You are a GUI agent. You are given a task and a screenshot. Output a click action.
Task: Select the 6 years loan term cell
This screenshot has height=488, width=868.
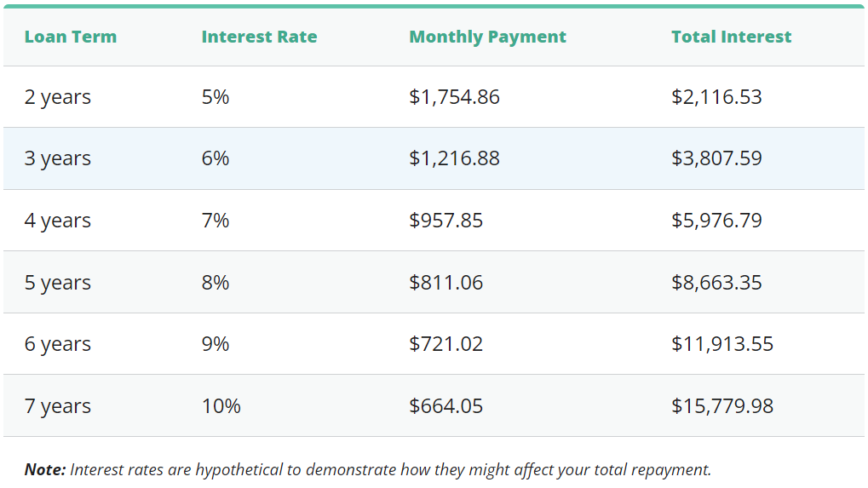[x=57, y=344]
